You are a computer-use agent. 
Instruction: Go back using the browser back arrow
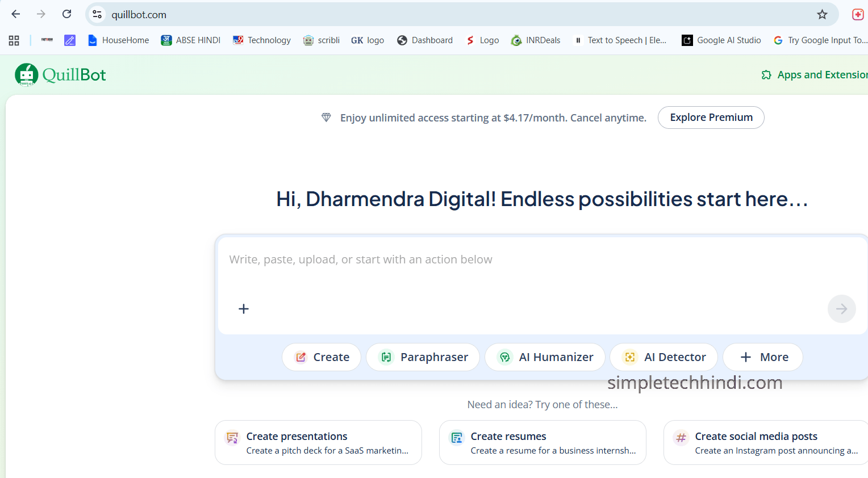click(x=16, y=14)
